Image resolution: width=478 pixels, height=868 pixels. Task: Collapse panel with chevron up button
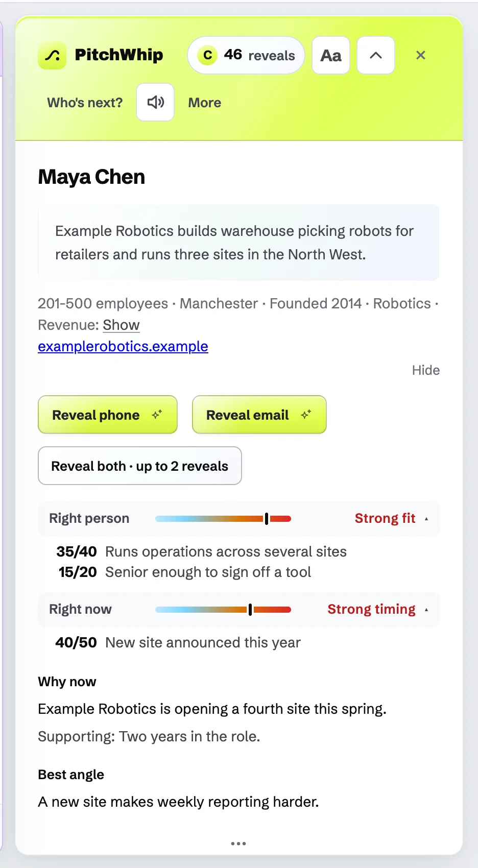pyautogui.click(x=376, y=55)
